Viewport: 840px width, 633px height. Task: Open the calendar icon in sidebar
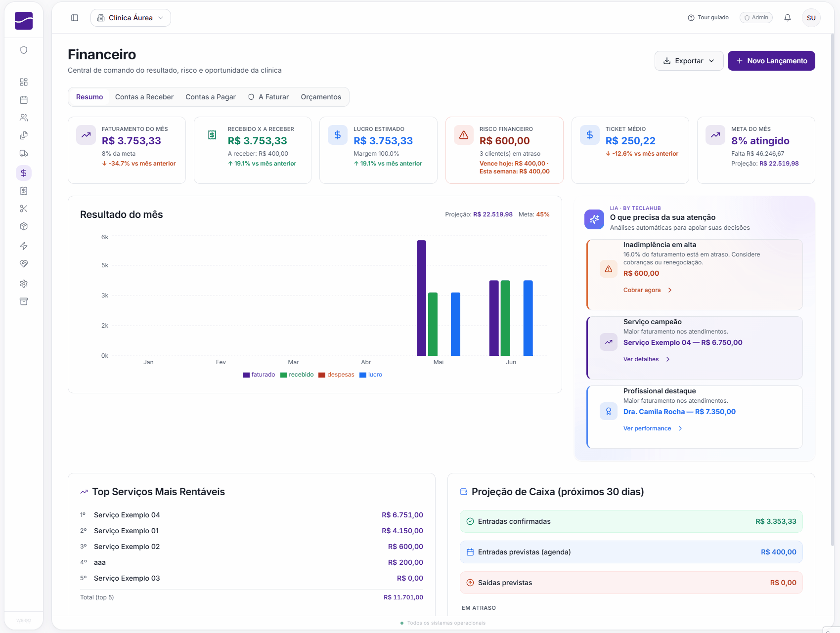click(24, 100)
